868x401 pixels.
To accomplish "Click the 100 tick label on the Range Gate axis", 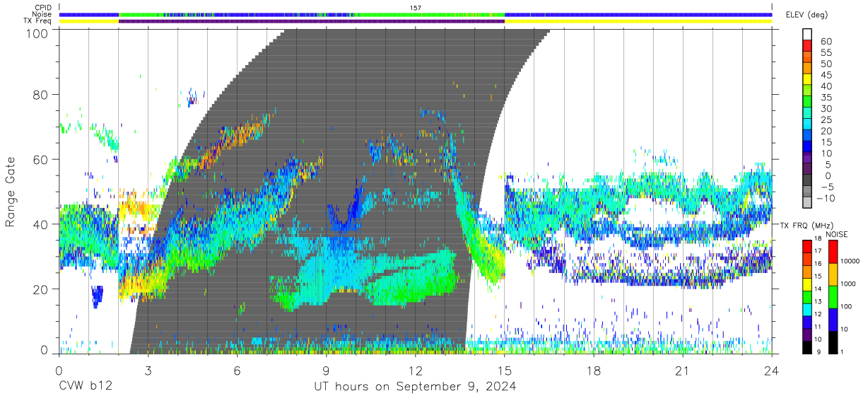I will click(x=36, y=33).
